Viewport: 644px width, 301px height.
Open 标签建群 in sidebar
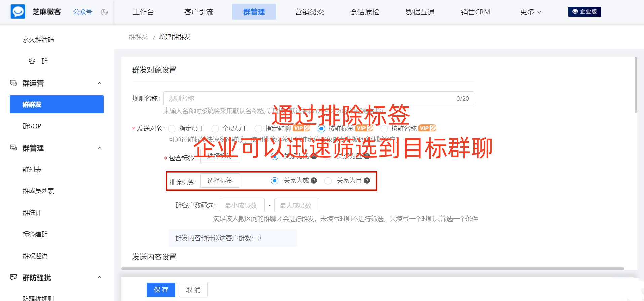(x=35, y=234)
